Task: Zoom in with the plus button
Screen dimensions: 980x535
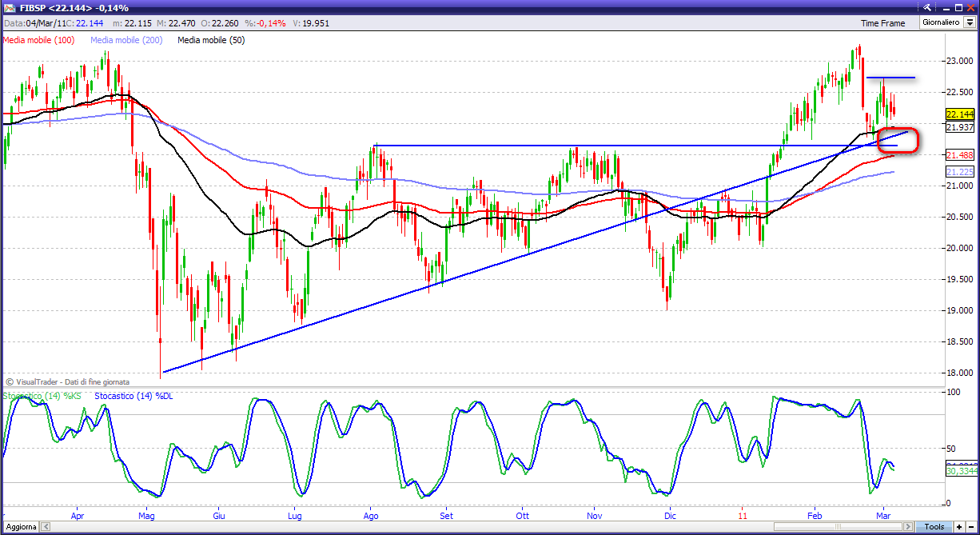Action: [x=959, y=526]
